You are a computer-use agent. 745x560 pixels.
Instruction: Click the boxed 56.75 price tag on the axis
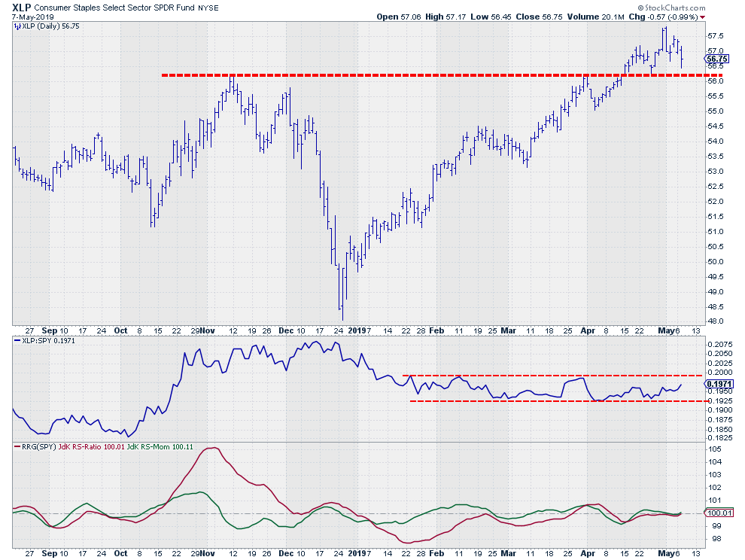[716, 59]
